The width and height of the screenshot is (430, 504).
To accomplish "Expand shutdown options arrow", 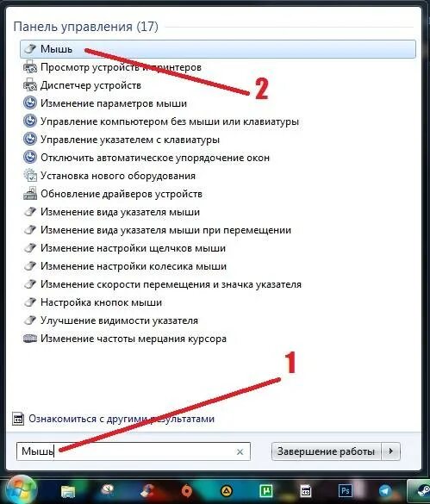I will pyautogui.click(x=390, y=451).
